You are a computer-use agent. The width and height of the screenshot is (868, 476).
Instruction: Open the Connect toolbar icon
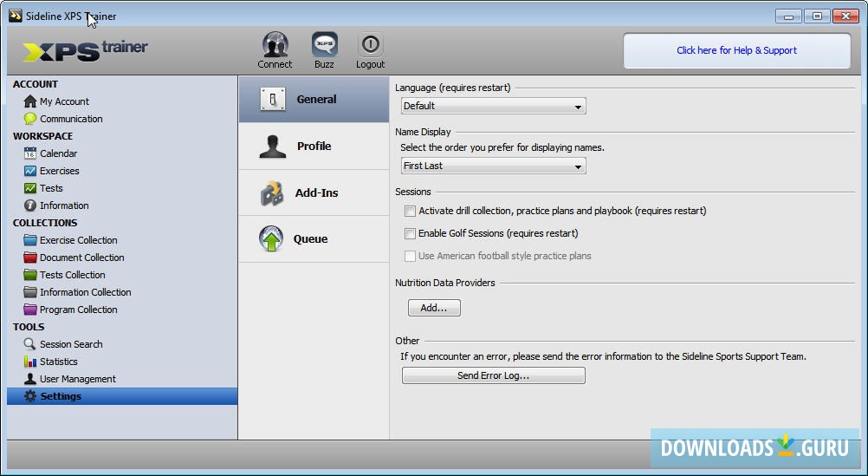click(275, 45)
